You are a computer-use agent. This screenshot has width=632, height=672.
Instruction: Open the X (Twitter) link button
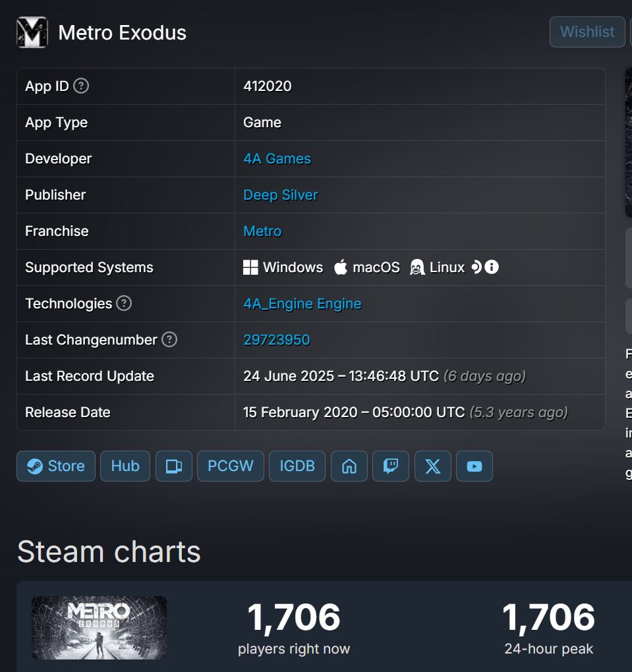[x=432, y=466]
